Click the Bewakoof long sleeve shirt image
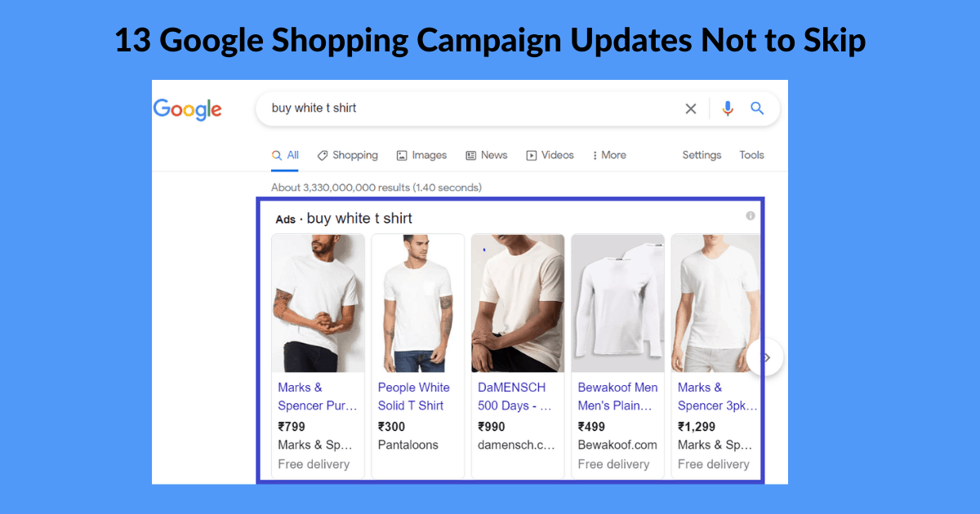This screenshot has height=514, width=980. coord(617,304)
